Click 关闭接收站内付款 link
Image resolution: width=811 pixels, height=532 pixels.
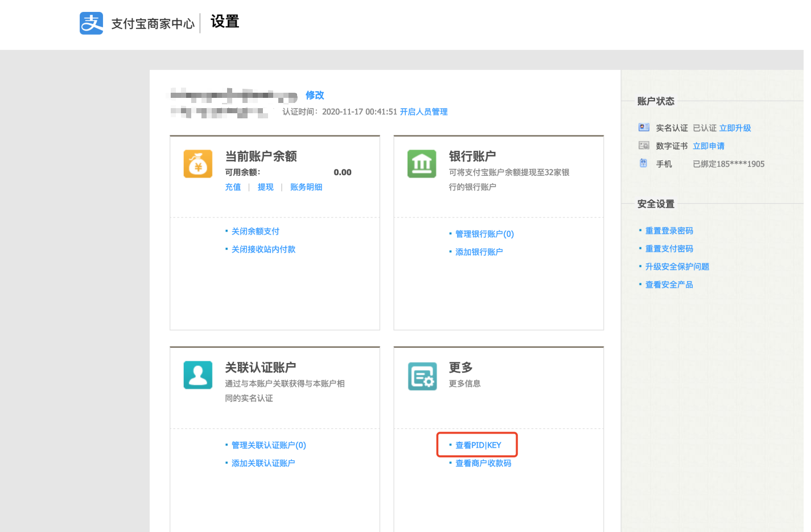(264, 249)
